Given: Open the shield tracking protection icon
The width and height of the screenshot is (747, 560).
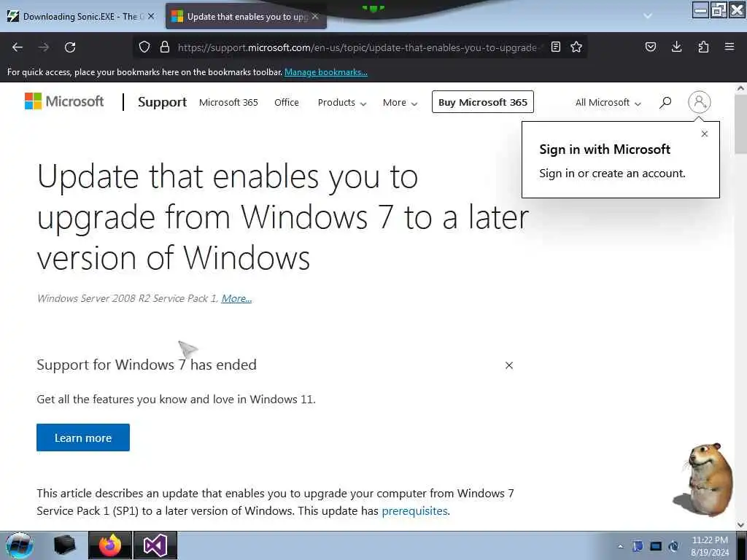Looking at the screenshot, I should pyautogui.click(x=144, y=47).
